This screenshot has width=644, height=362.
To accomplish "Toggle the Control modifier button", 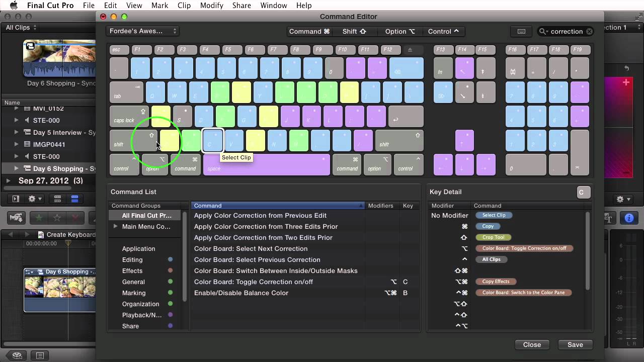I will (x=443, y=31).
